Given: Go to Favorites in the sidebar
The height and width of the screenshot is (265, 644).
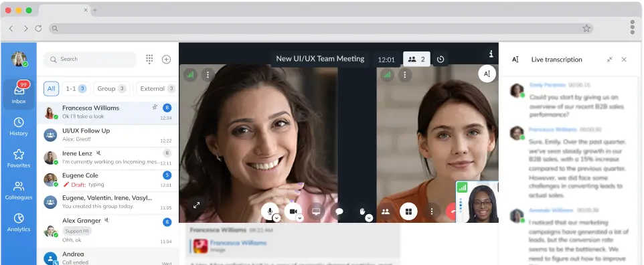Looking at the screenshot, I should (19, 159).
